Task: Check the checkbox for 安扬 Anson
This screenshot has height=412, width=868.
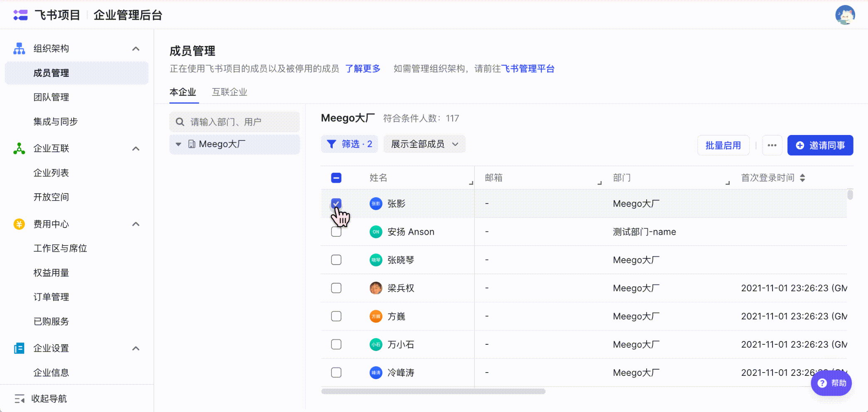Action: (x=336, y=232)
